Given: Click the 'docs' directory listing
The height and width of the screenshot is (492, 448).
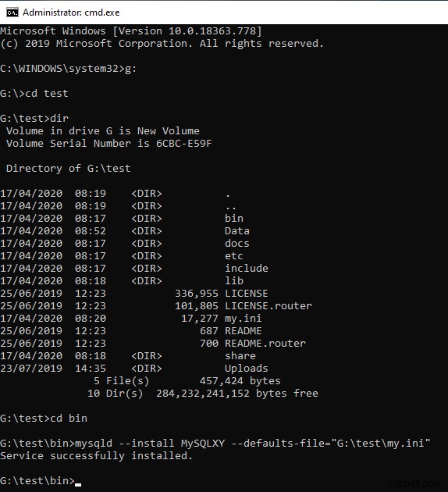Looking at the screenshot, I should [237, 244].
